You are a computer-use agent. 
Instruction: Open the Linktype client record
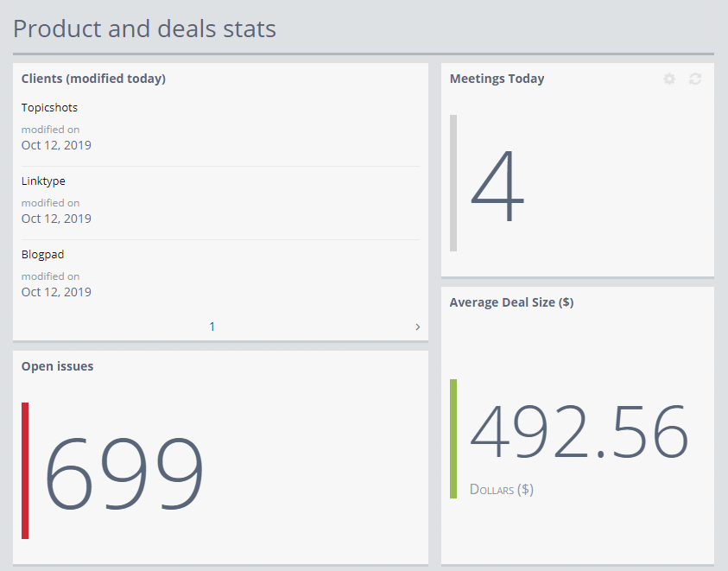(43, 181)
